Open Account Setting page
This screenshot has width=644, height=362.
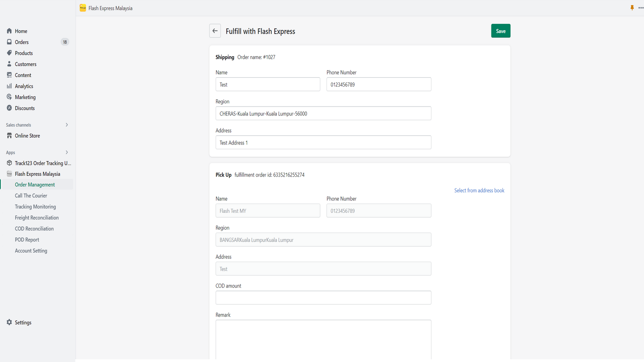click(x=31, y=251)
